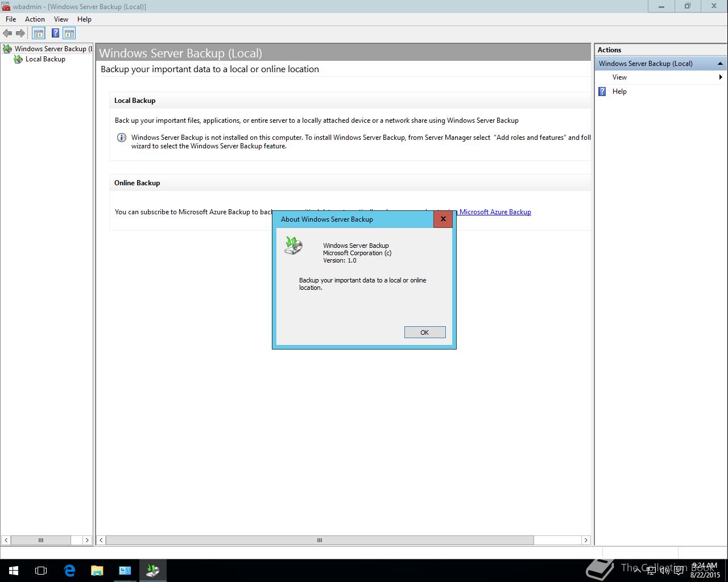Click the Actions pane title
Viewport: 728px width, 582px height.
(609, 50)
